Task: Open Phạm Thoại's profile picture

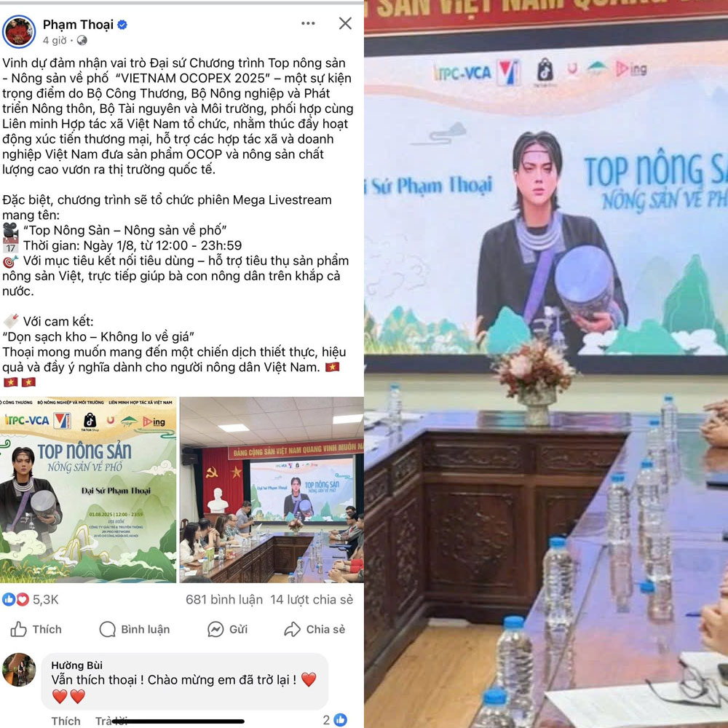Action: (19, 31)
